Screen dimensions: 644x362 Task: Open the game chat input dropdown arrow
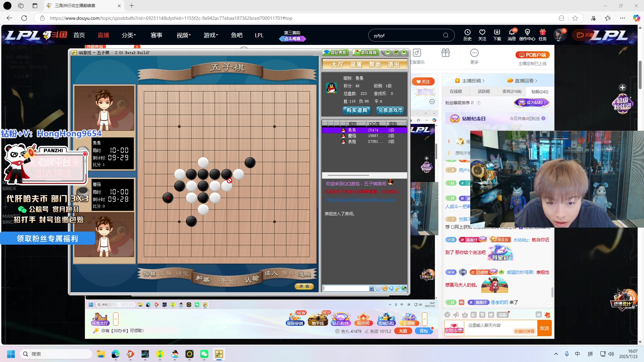pos(371,289)
